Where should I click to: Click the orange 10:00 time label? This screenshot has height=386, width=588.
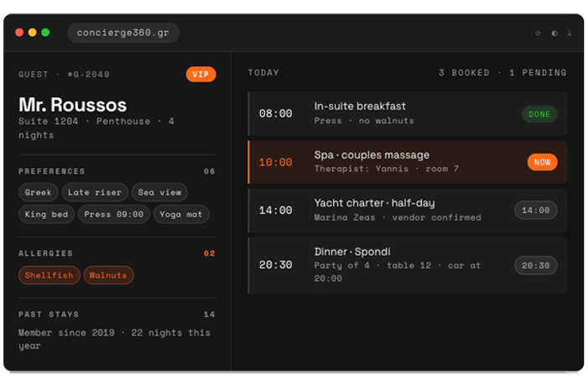[276, 163]
